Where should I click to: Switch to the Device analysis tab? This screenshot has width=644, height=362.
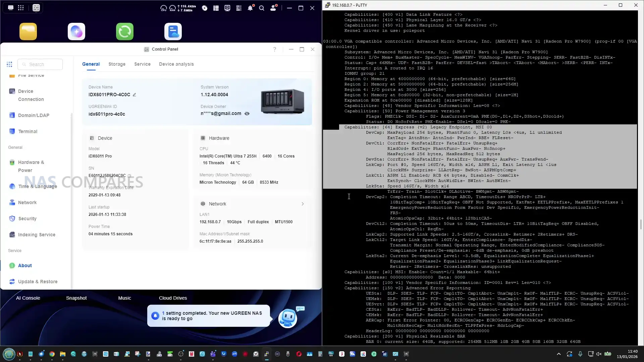coord(176,64)
